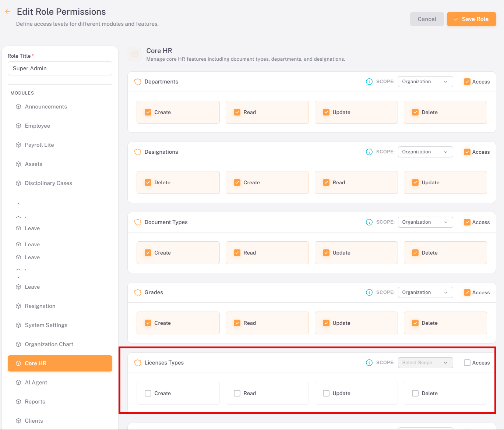Open the Employee module
Viewport: 504px width, 430px height.
(x=60, y=126)
